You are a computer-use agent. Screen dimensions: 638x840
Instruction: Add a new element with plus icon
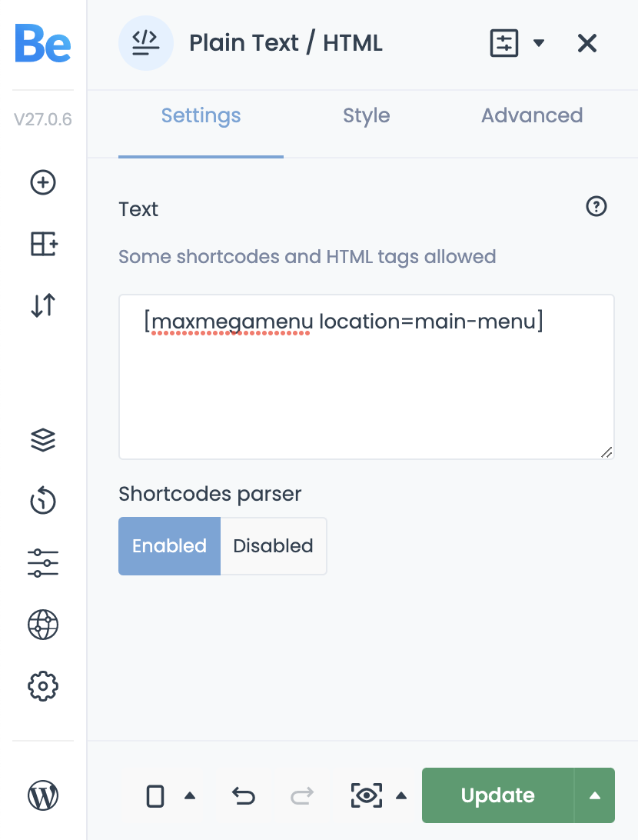[x=43, y=182]
